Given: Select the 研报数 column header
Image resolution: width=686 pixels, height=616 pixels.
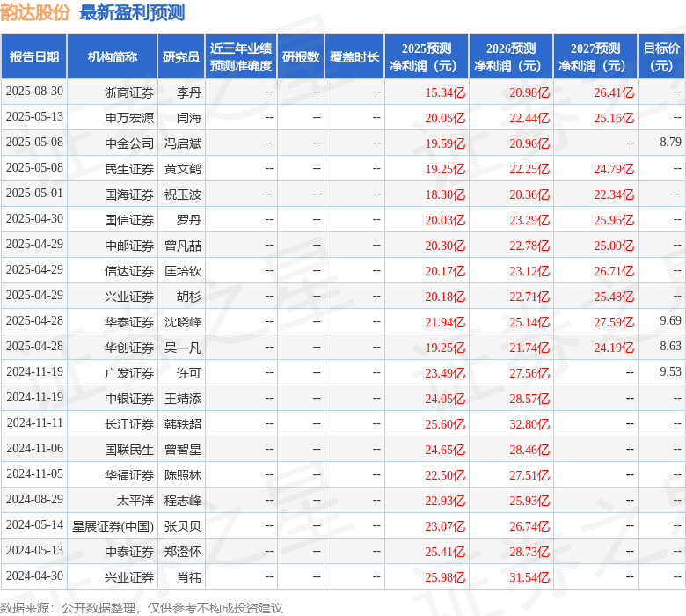Looking at the screenshot, I should point(301,57).
